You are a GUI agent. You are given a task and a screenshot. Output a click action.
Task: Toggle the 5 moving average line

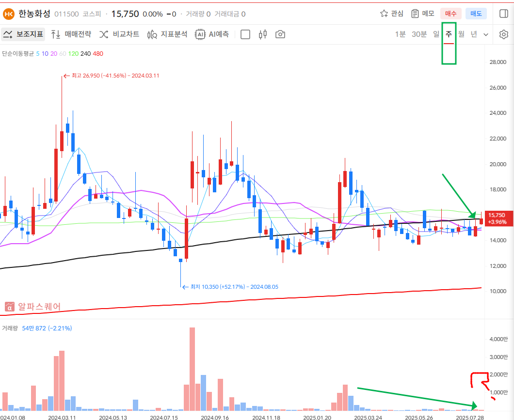(x=38, y=54)
